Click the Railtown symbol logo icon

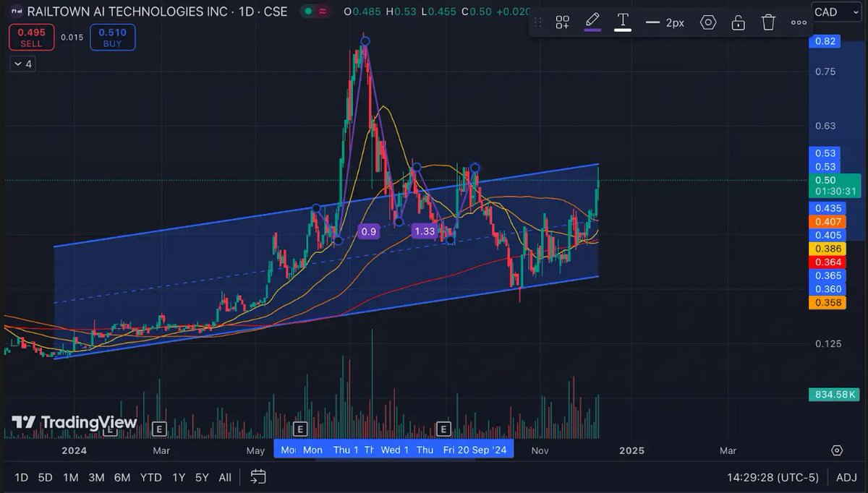coord(15,12)
